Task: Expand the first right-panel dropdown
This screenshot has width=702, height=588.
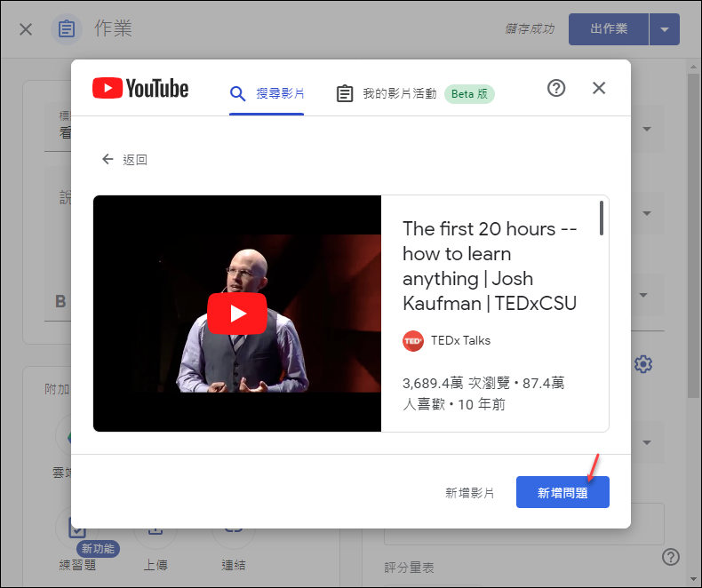Action: [647, 129]
